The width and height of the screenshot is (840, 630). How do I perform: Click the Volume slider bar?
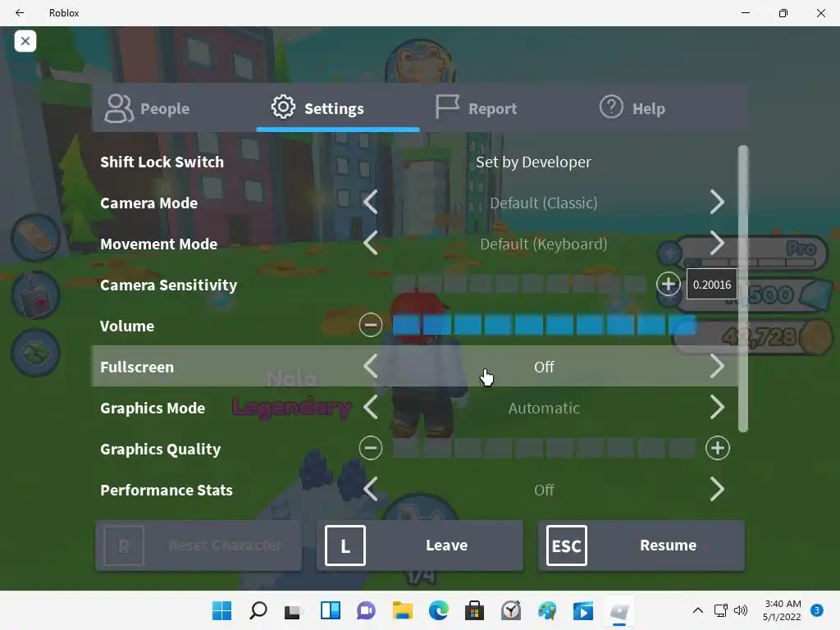[x=544, y=325]
